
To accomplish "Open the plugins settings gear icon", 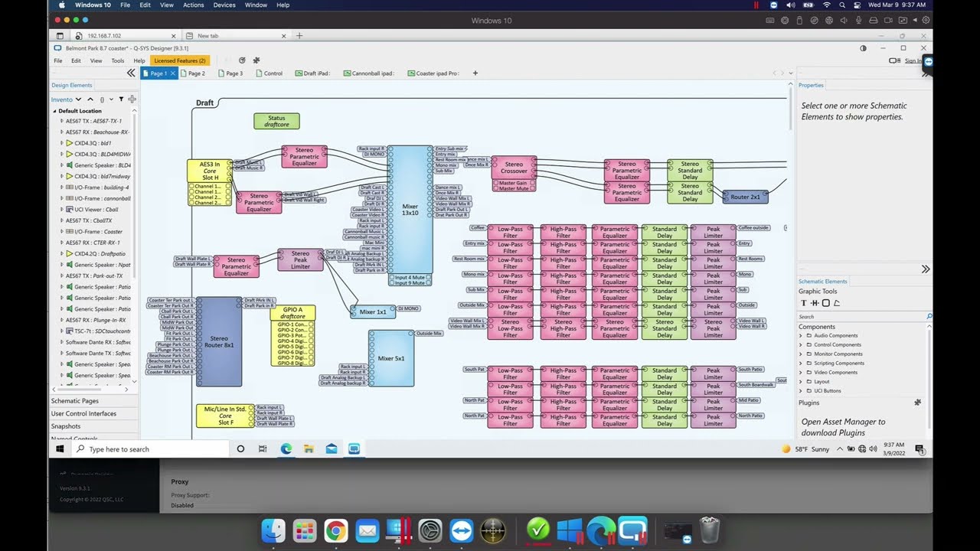I will click(x=917, y=403).
